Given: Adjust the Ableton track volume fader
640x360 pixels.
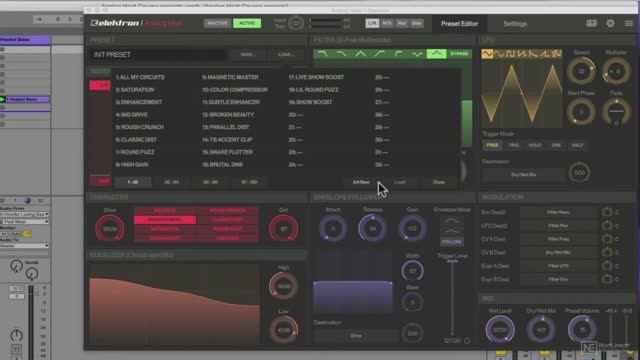Looking at the screenshot, I should click(x=31, y=322).
